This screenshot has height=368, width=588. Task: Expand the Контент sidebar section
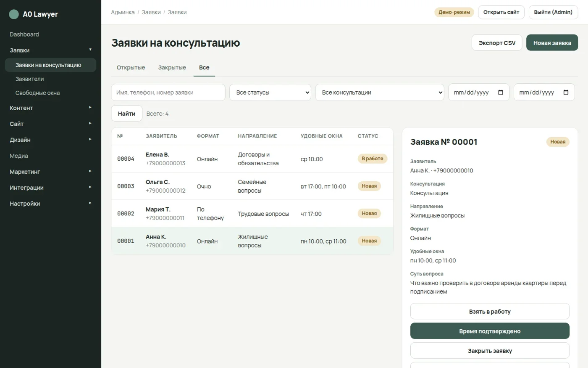pos(50,108)
